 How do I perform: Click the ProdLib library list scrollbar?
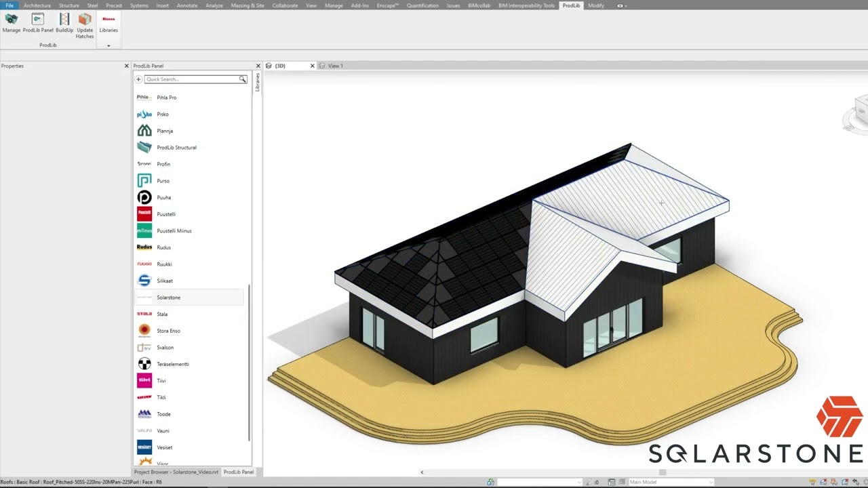(249, 363)
